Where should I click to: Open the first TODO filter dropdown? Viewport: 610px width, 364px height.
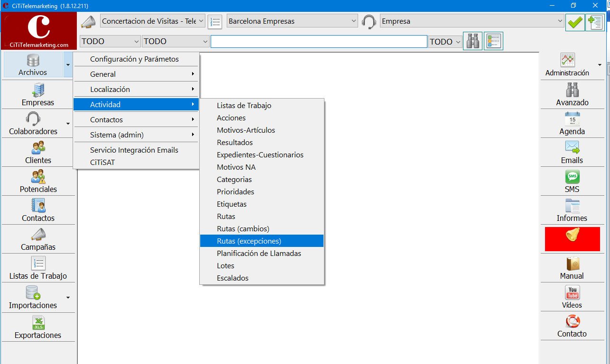(x=111, y=41)
